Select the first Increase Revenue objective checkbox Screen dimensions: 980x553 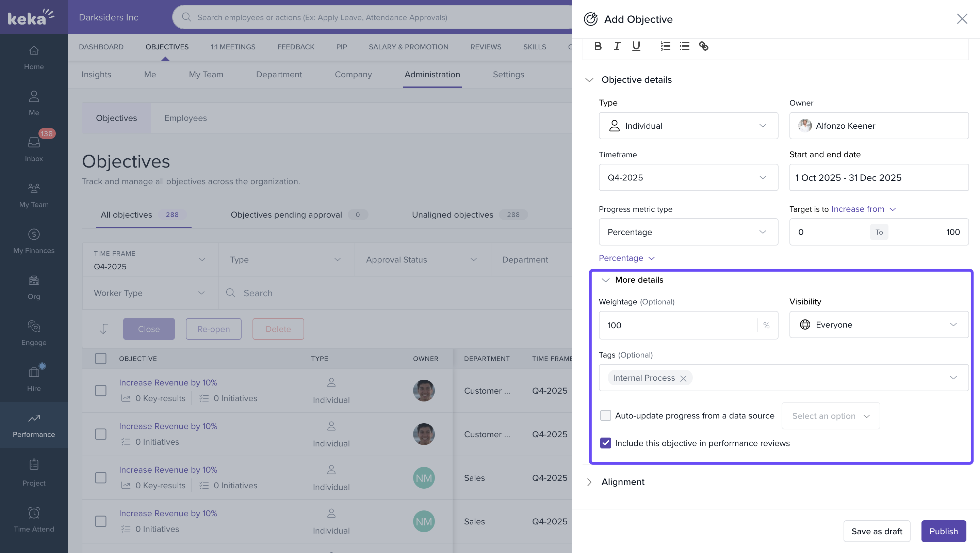(x=100, y=391)
